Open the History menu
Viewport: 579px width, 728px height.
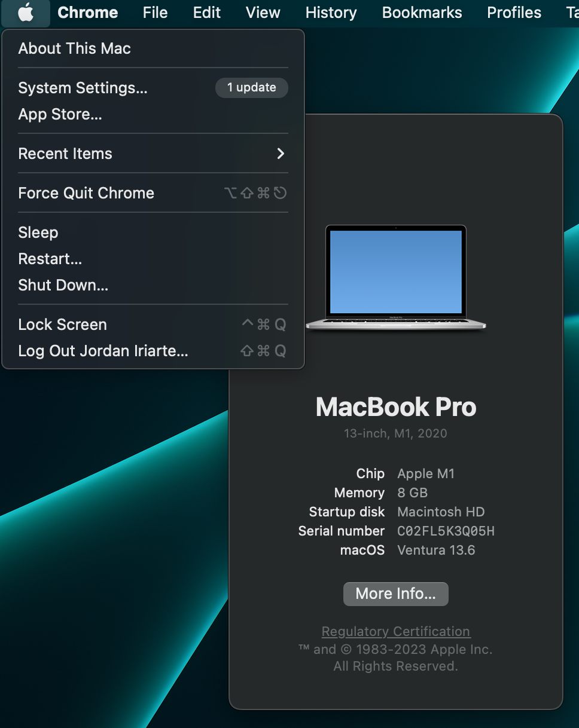(330, 13)
